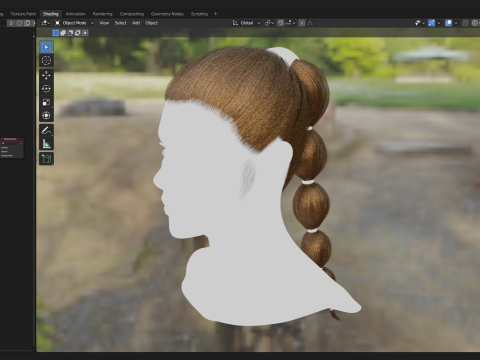Viewport: 480px width, 360px height.
Task: Choose Intersect Selection mode icon
Action: coord(85,33)
